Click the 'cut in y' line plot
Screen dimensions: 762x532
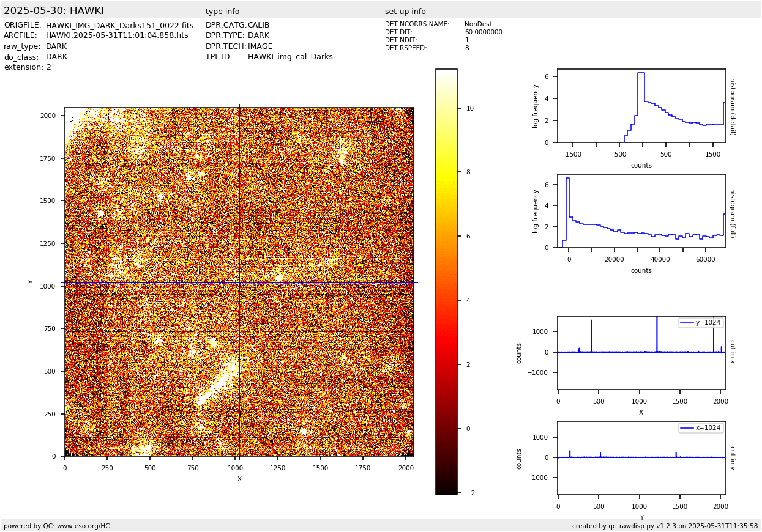[641, 457]
